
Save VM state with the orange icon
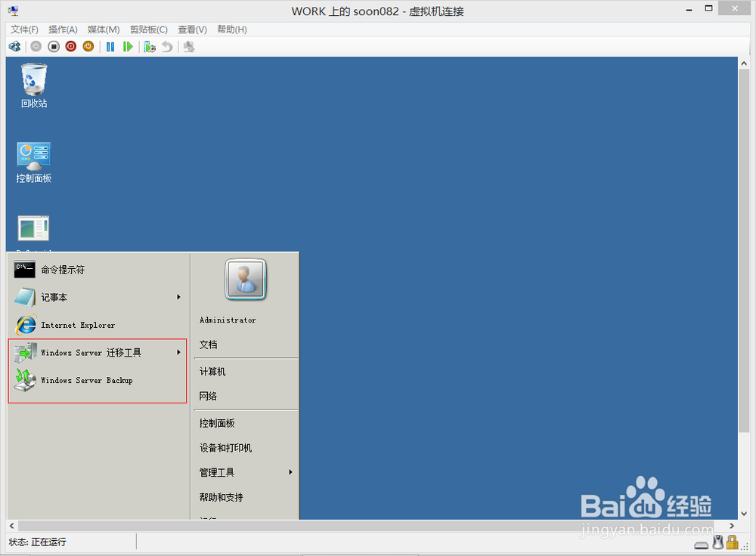tap(88, 47)
